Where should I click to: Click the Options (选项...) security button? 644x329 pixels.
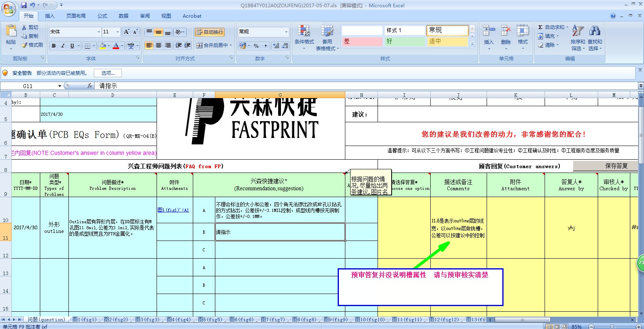point(108,73)
